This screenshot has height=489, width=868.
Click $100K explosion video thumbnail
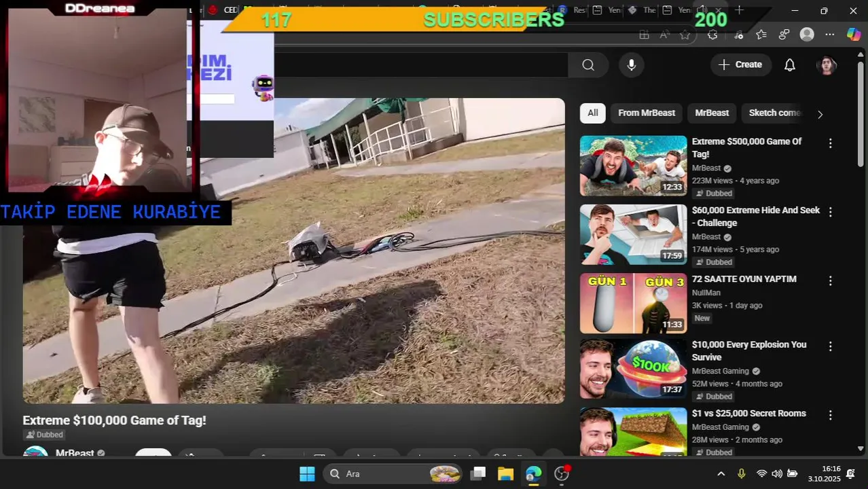(633, 369)
